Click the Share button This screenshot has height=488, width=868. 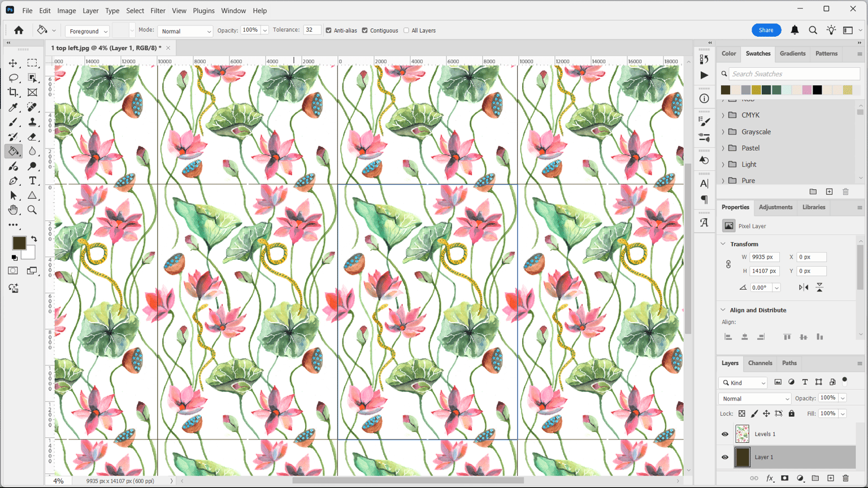766,30
